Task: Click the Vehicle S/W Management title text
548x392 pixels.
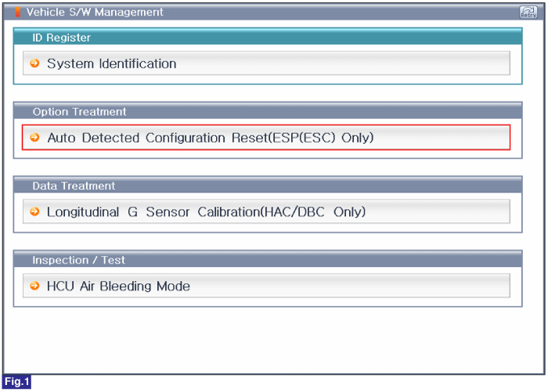Action: [x=95, y=13]
